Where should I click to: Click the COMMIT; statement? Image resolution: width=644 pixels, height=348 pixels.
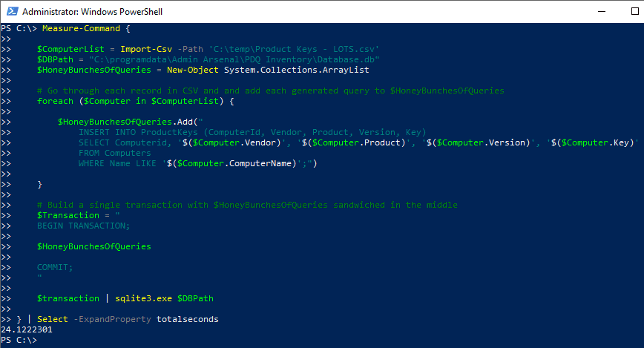(55, 267)
